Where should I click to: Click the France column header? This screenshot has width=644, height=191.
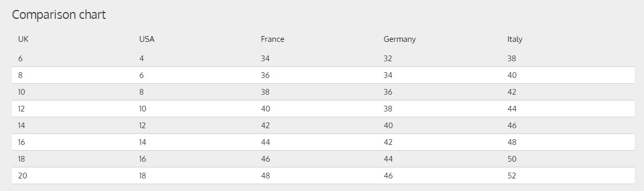[273, 39]
